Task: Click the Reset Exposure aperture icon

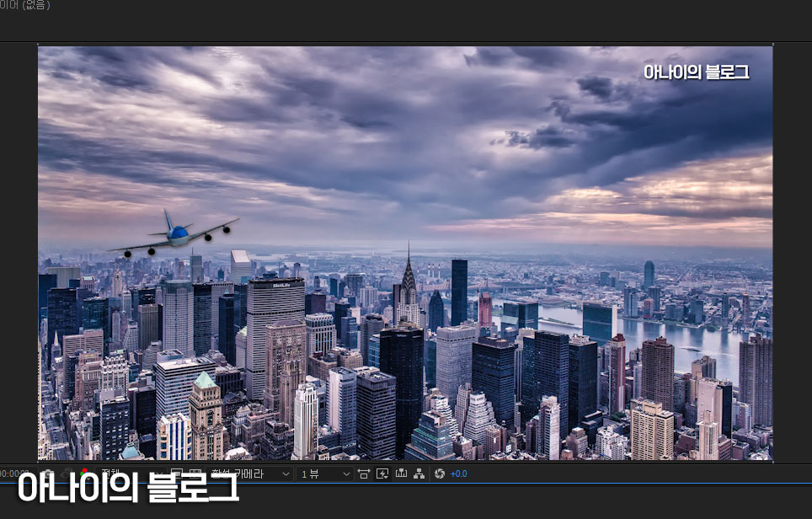Action: click(439, 474)
